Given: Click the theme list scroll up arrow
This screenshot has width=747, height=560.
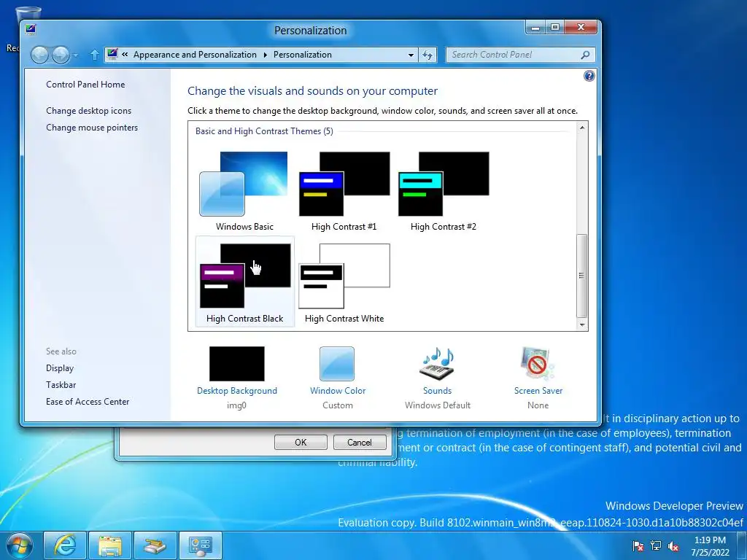Looking at the screenshot, I should (x=581, y=128).
